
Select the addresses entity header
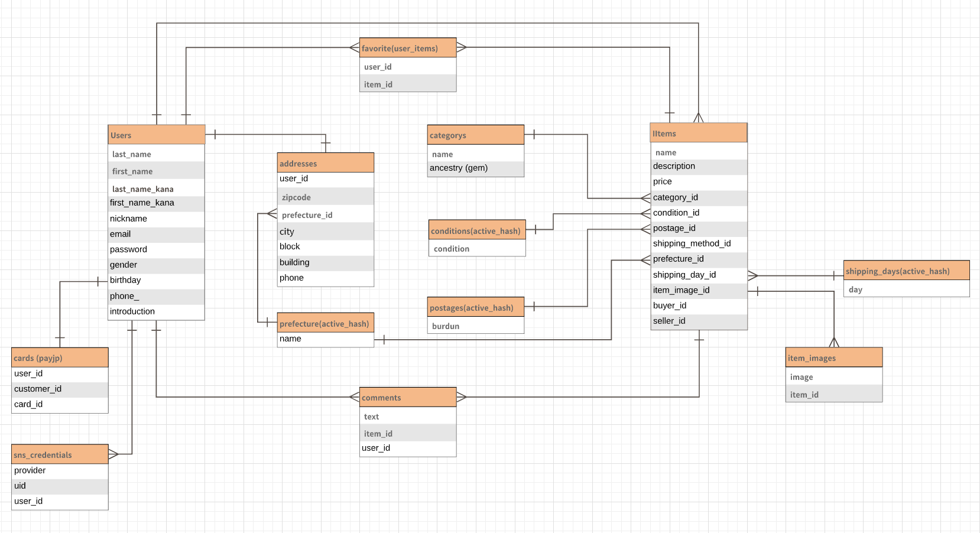point(324,163)
